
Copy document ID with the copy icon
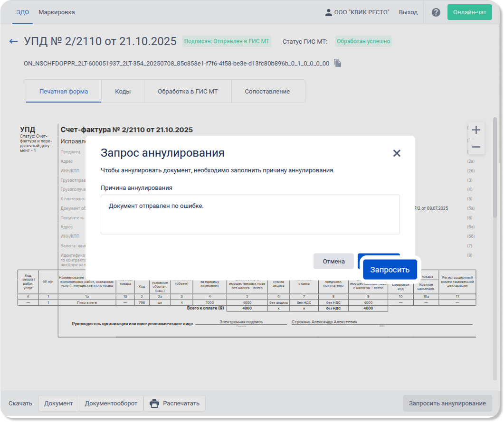(x=337, y=63)
